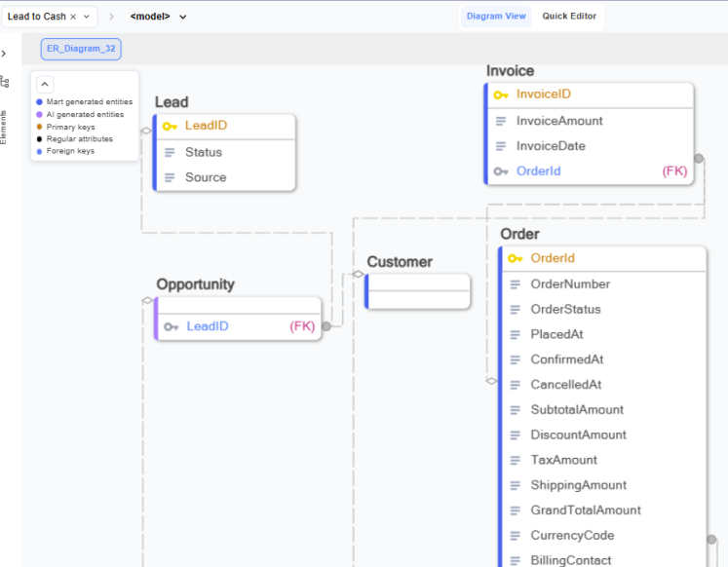Close the Lead to Cash tab

73,17
